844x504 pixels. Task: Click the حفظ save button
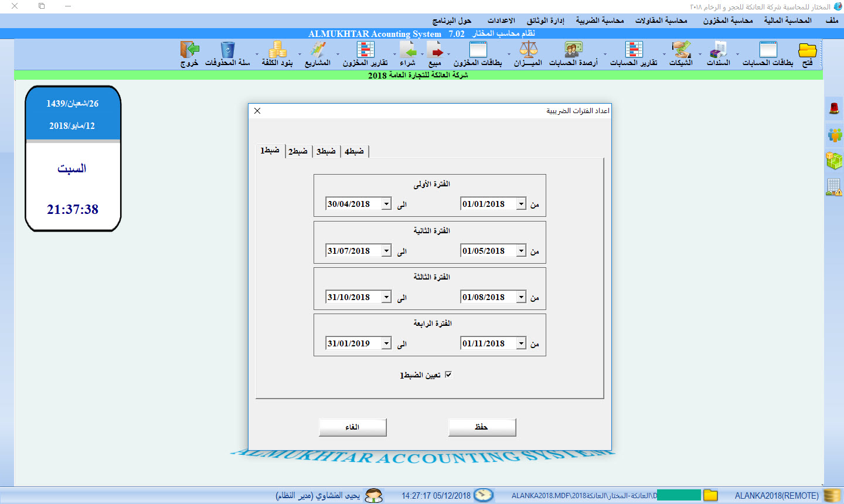pos(482,427)
